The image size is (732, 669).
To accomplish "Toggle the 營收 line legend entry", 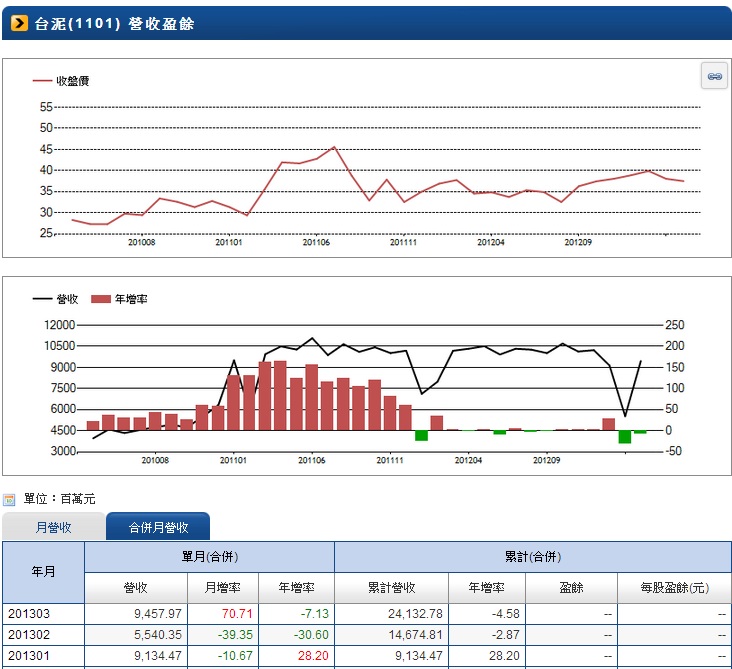I will tap(55, 299).
